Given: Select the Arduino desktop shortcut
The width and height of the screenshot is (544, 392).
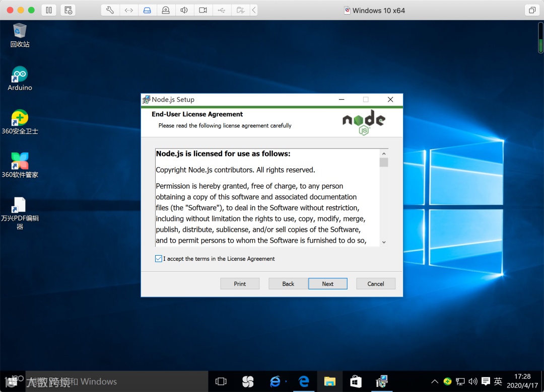Looking at the screenshot, I should pos(20,79).
